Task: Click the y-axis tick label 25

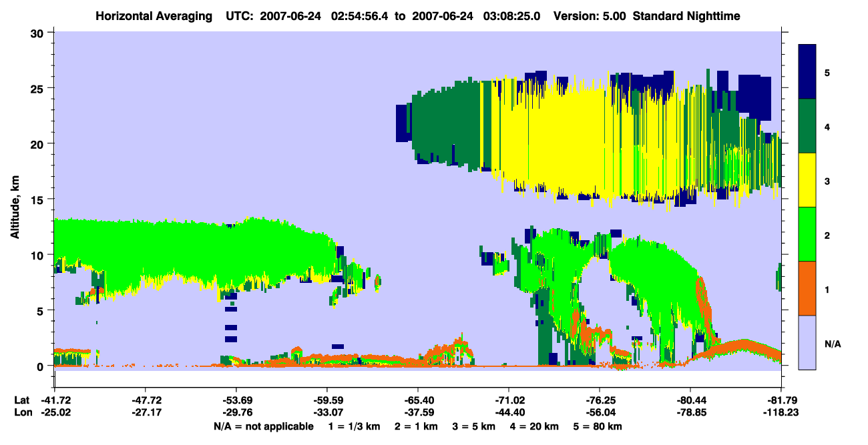Action: 39,88
